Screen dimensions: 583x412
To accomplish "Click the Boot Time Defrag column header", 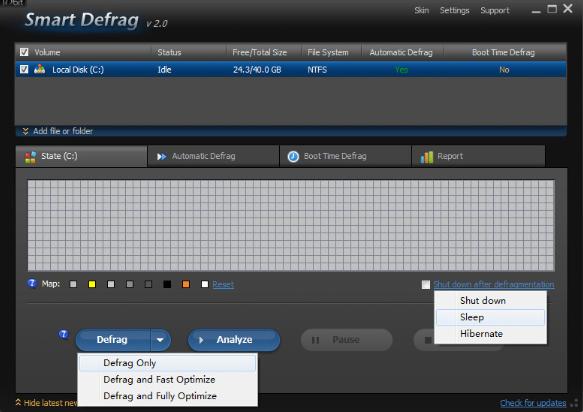I will (503, 52).
